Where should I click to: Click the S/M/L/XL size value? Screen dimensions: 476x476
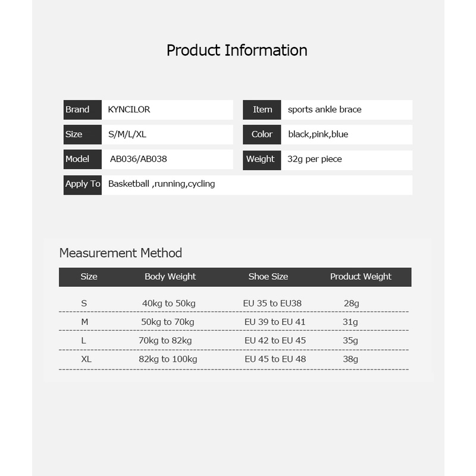[x=127, y=134]
